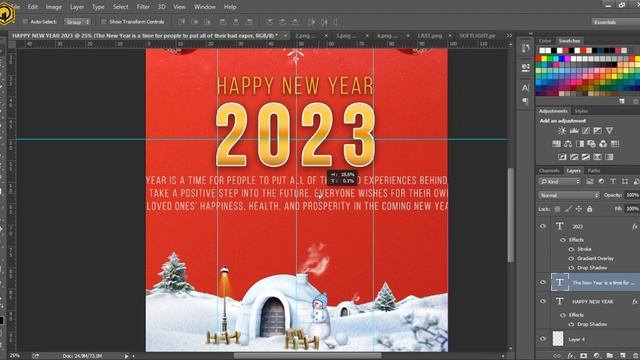Screen dimensions: 640x360
Task: Toggle Gradient Overlay effect visibility
Action: [x=571, y=258]
